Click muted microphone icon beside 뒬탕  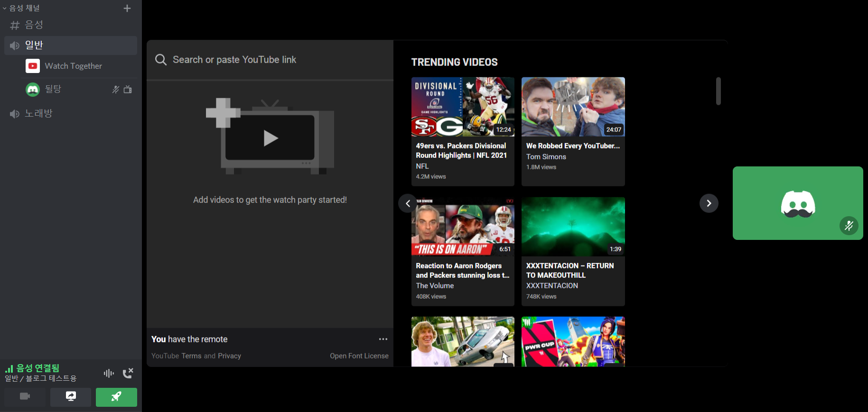115,89
